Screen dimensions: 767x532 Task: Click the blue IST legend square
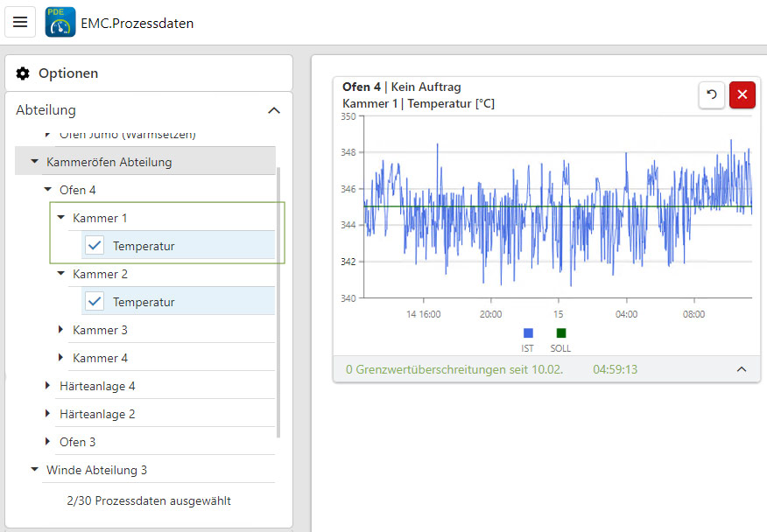[x=528, y=333]
